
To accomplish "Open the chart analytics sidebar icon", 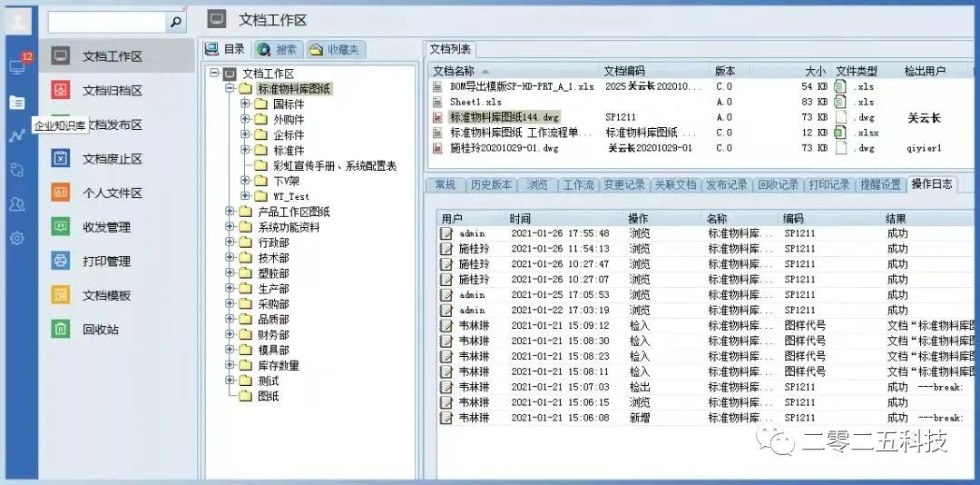I will tap(17, 135).
